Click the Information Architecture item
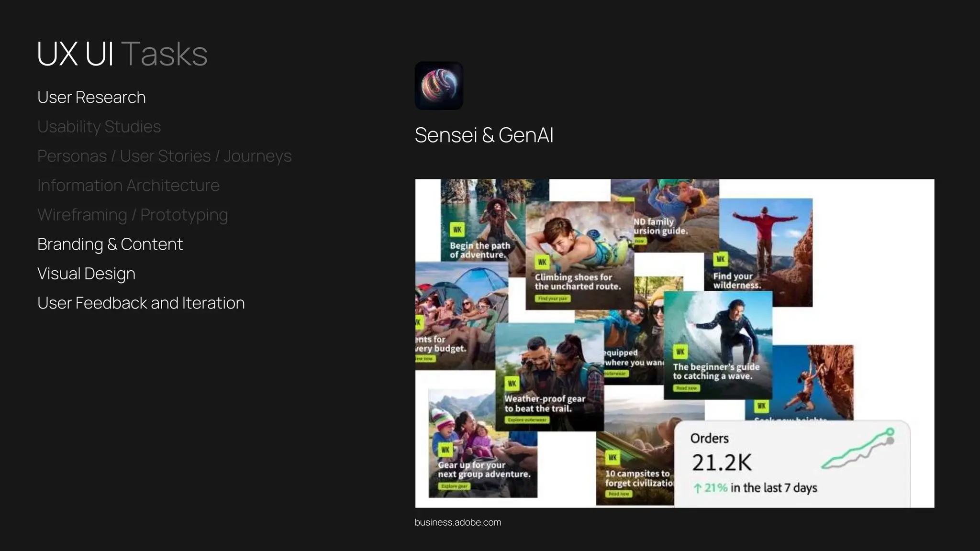Viewport: 980px width, 551px height. [x=128, y=186]
